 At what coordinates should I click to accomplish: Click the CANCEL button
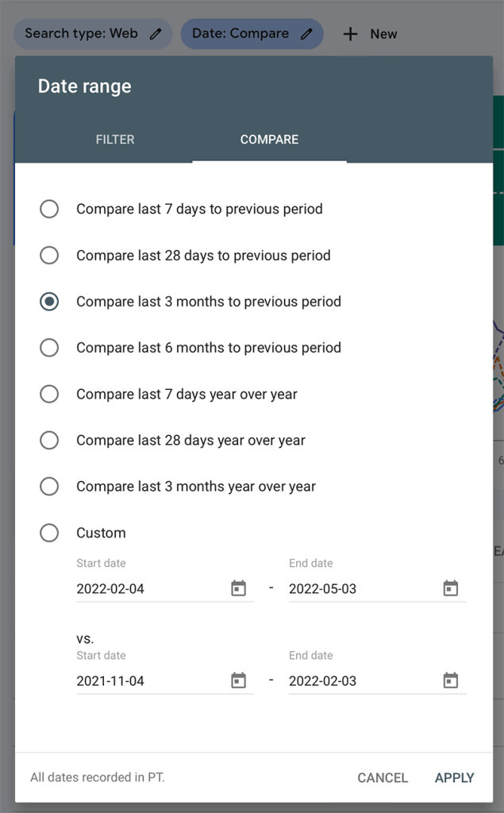383,778
